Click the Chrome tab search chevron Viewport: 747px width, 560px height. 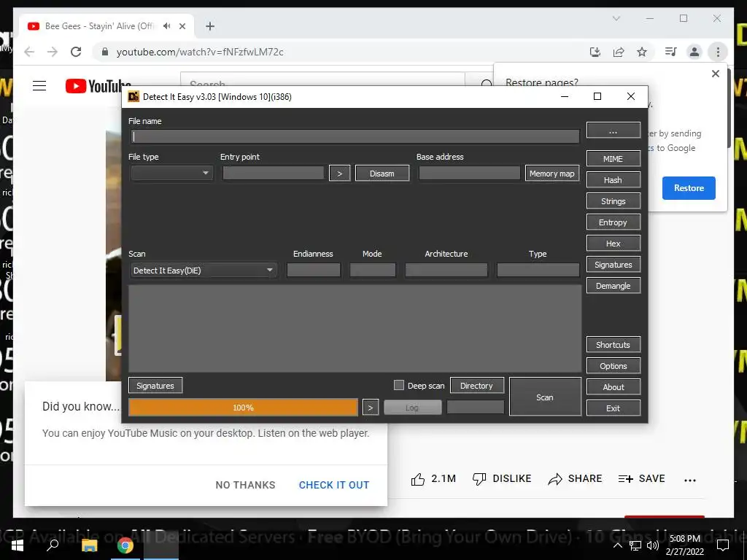616,18
